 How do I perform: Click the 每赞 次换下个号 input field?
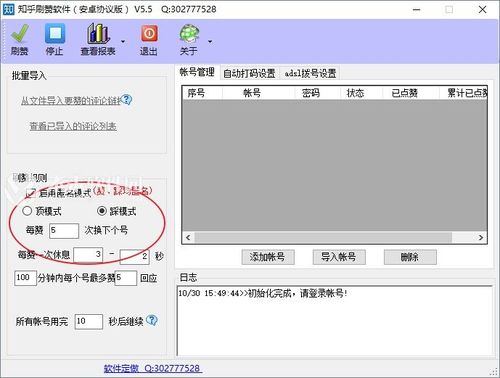coord(64,231)
